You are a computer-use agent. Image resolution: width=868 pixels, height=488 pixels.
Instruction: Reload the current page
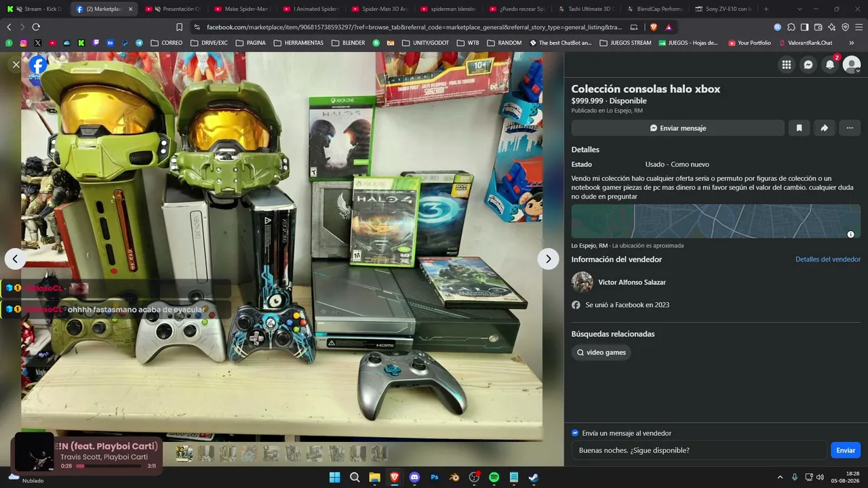point(36,27)
